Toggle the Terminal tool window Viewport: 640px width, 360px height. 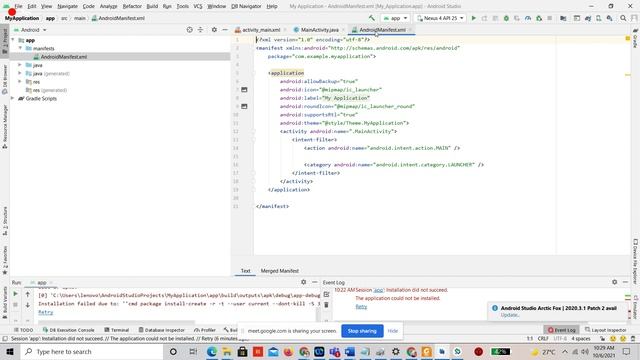116,330
